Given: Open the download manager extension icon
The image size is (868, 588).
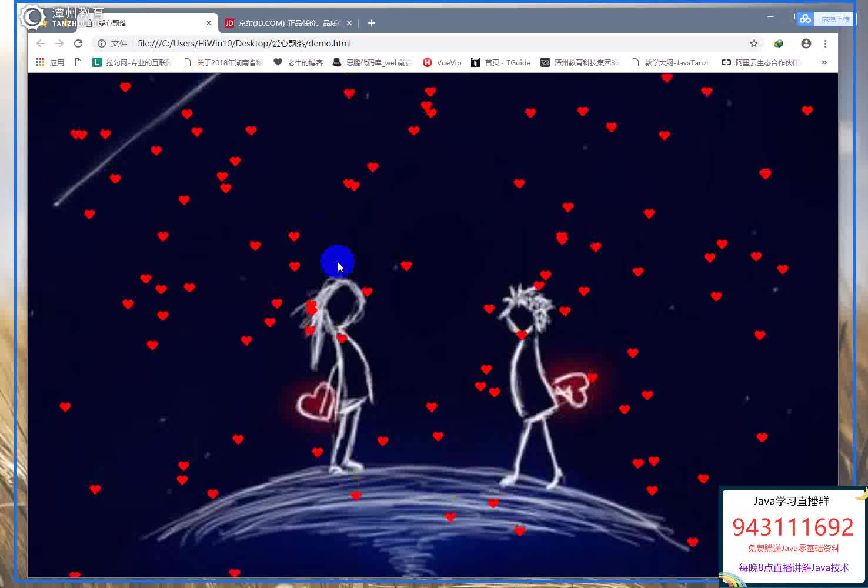Looking at the screenshot, I should tap(779, 44).
